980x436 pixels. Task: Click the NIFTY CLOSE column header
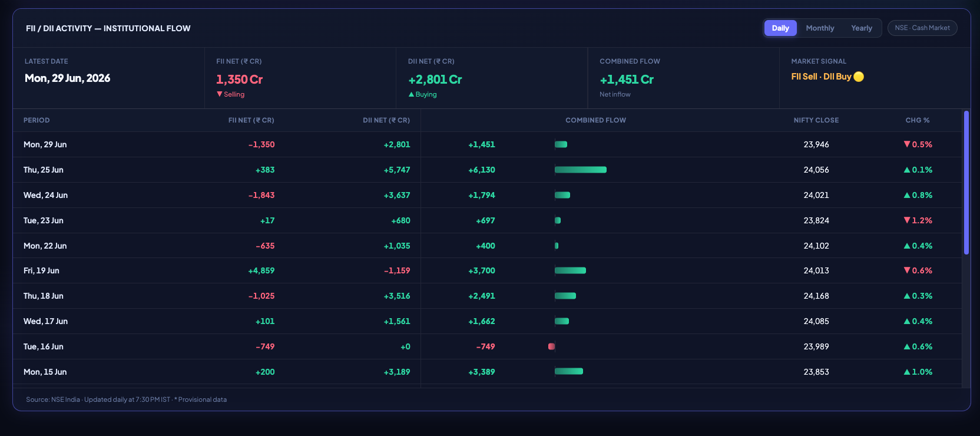click(816, 120)
